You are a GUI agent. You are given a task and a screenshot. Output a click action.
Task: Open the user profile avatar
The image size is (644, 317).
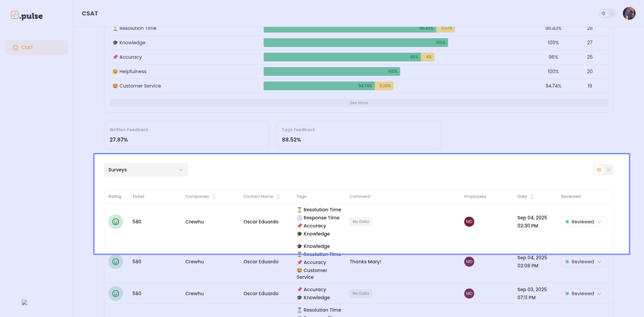[x=629, y=13]
